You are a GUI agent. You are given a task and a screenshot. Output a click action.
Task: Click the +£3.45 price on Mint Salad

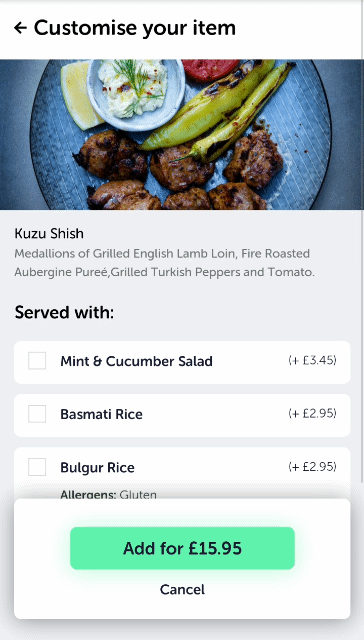pyautogui.click(x=312, y=360)
